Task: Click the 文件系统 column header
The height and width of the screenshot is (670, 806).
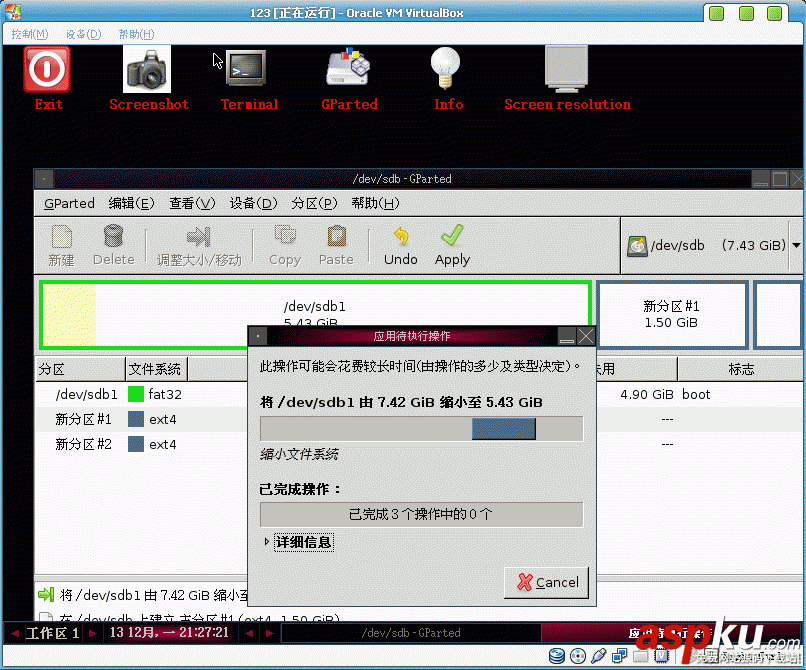Action: coord(156,369)
